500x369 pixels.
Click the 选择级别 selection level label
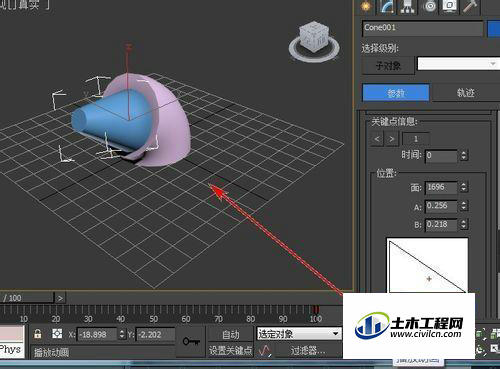[380, 48]
